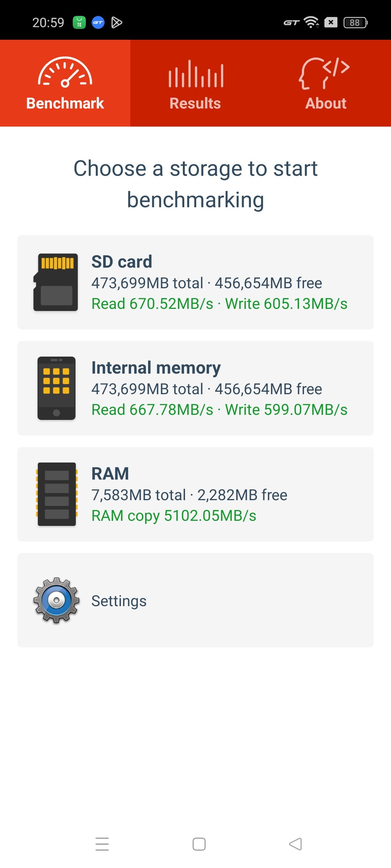Tap the battery indicator in status bar
This screenshot has height=868, width=391.
[x=356, y=22]
